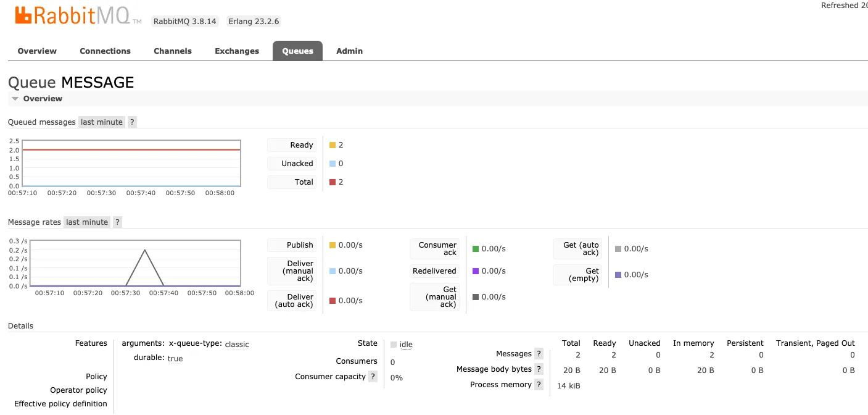Click the Consumer ack rate label
Screen dimensions: 868x415
(435, 249)
